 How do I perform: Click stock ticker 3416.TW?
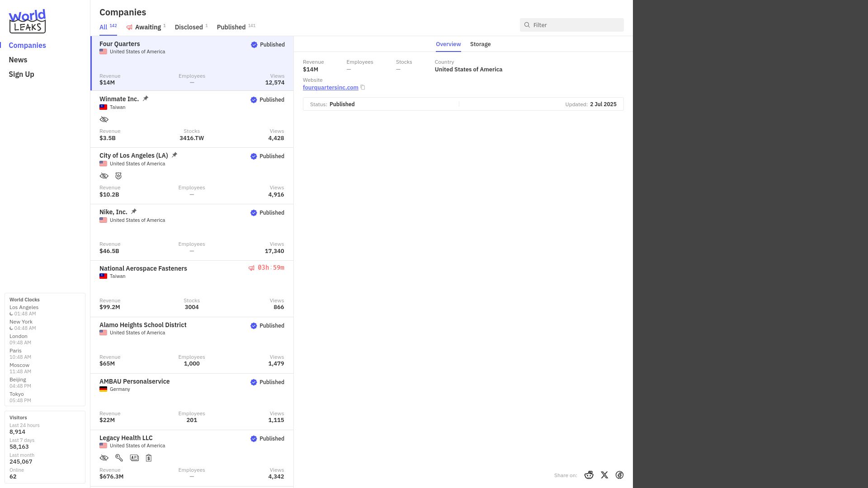point(192,138)
